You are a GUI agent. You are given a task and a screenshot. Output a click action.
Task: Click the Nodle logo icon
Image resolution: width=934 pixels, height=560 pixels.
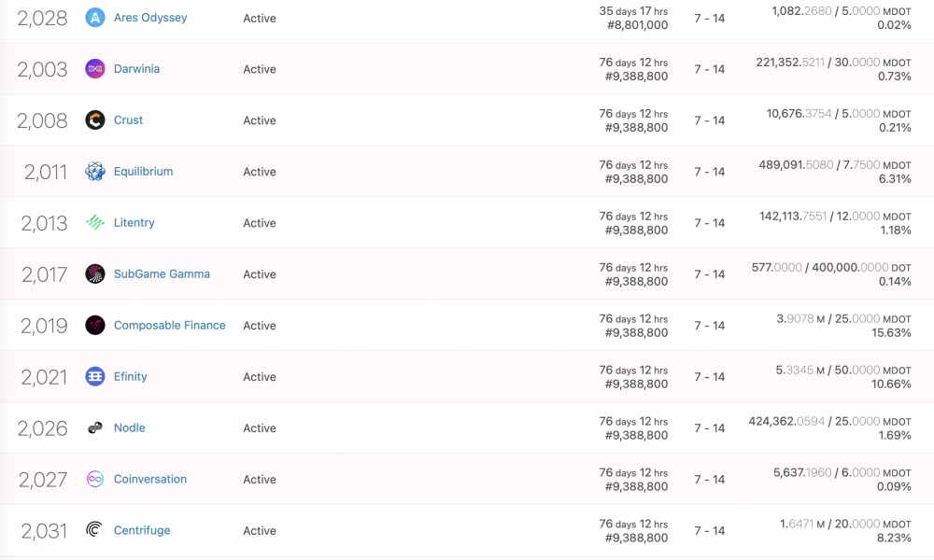coord(94,427)
